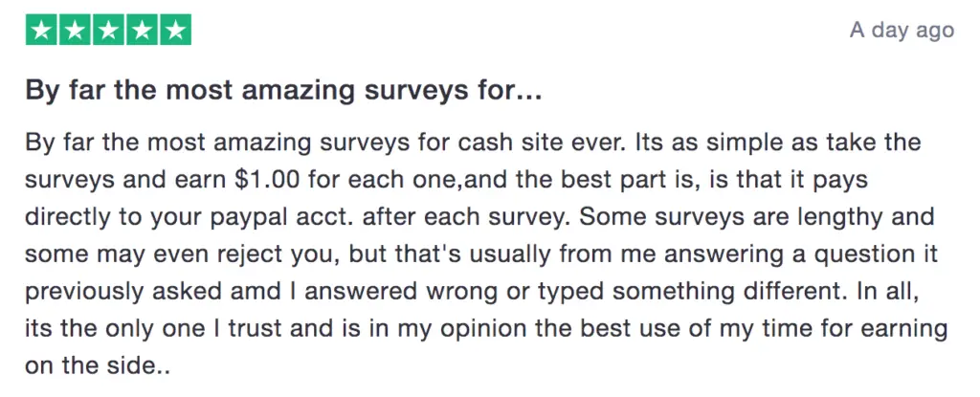This screenshot has height=397, width=980.
Task: Open review title "By far the most amazing surveys for..."
Action: pos(283,91)
